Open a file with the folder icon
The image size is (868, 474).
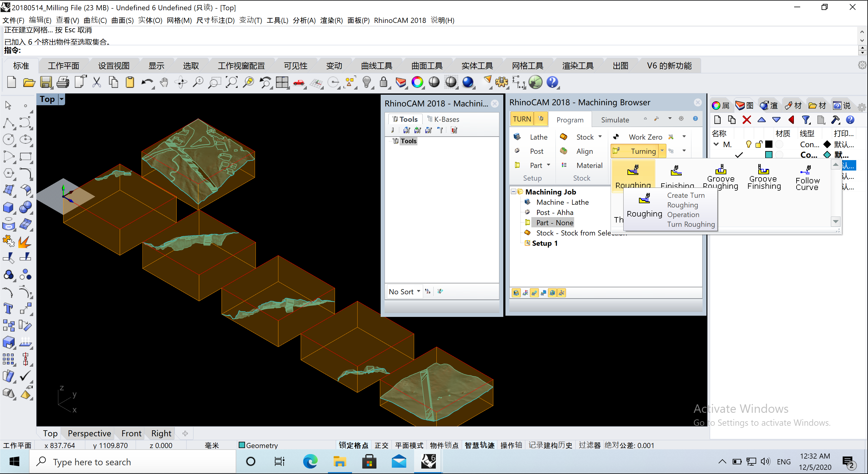[29, 82]
